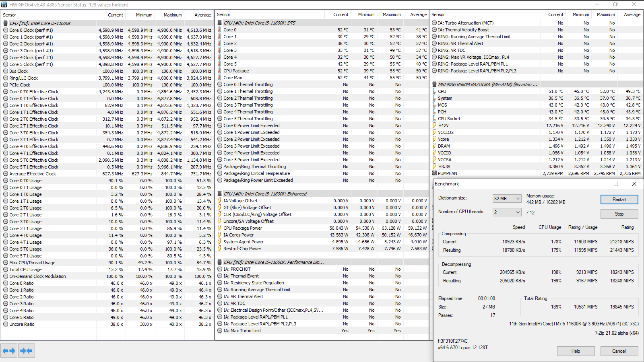Click thermometer icon beside MOS temperature
This screenshot has height=362, width=644.
point(434,105)
